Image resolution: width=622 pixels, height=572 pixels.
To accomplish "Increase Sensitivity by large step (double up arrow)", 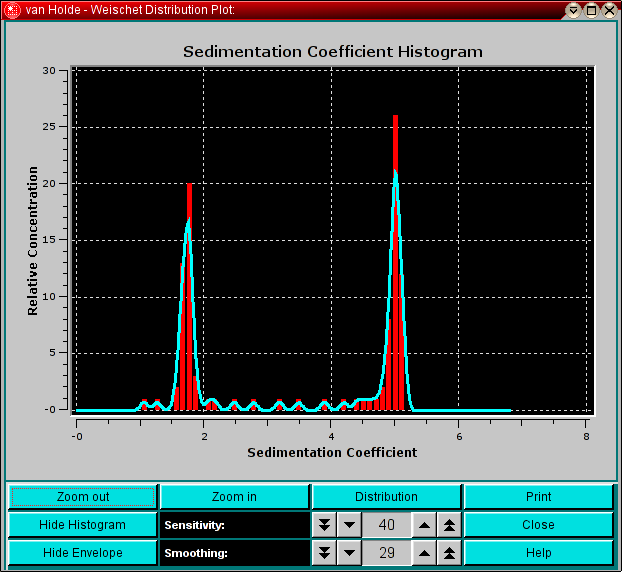I will tap(450, 525).
